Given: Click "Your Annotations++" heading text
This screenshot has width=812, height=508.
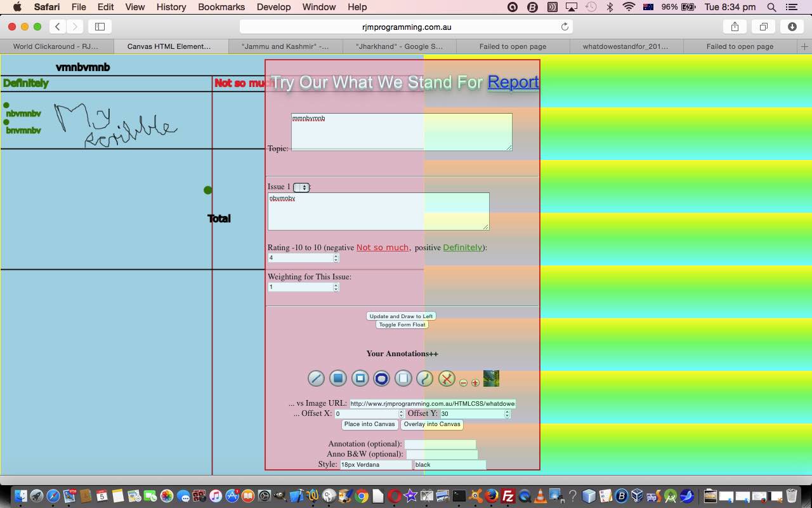Looking at the screenshot, I should 402,354.
